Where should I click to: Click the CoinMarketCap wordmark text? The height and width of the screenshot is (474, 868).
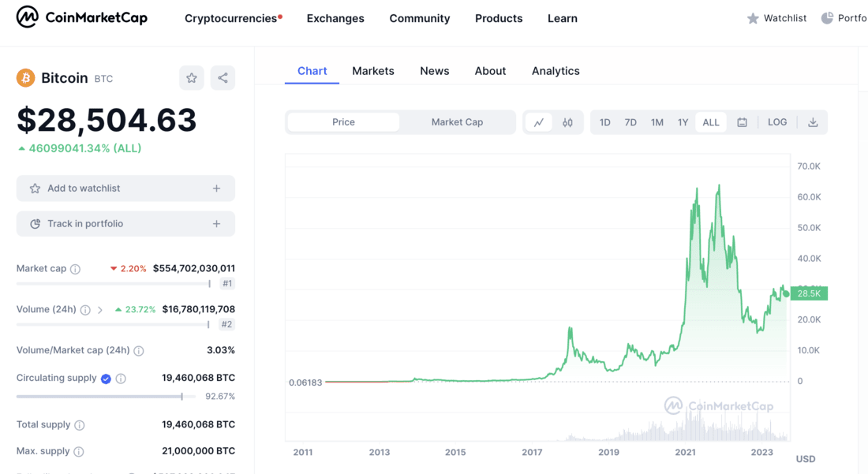point(96,17)
